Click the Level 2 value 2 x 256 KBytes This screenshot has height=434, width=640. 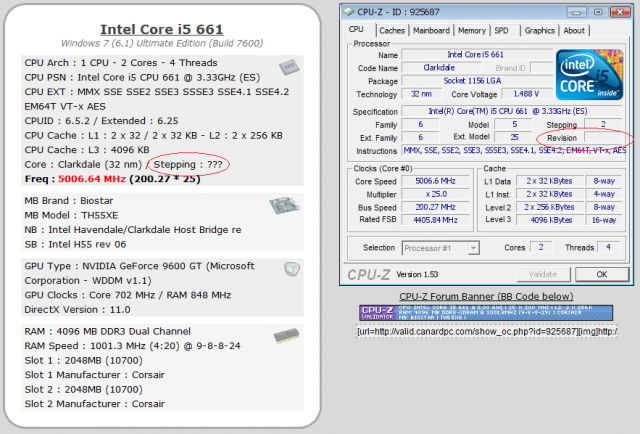(x=549, y=207)
